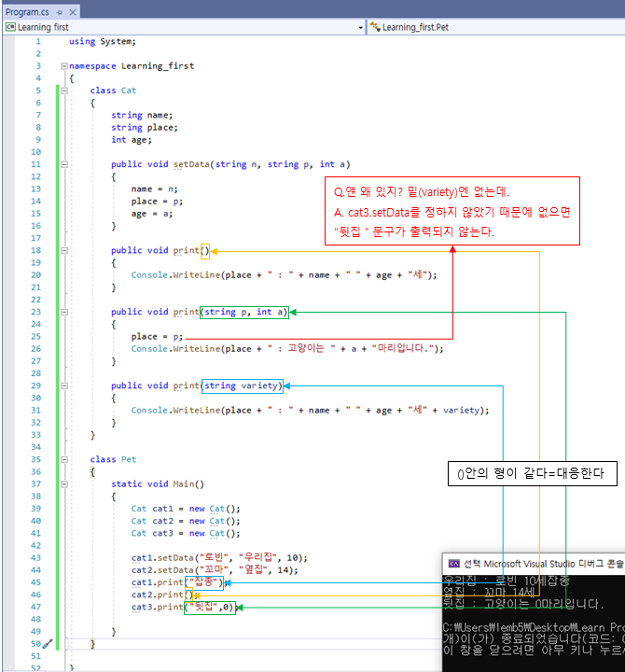The height and width of the screenshot is (672, 625).
Task: Click 'string name;' field declaration
Action: tap(142, 116)
